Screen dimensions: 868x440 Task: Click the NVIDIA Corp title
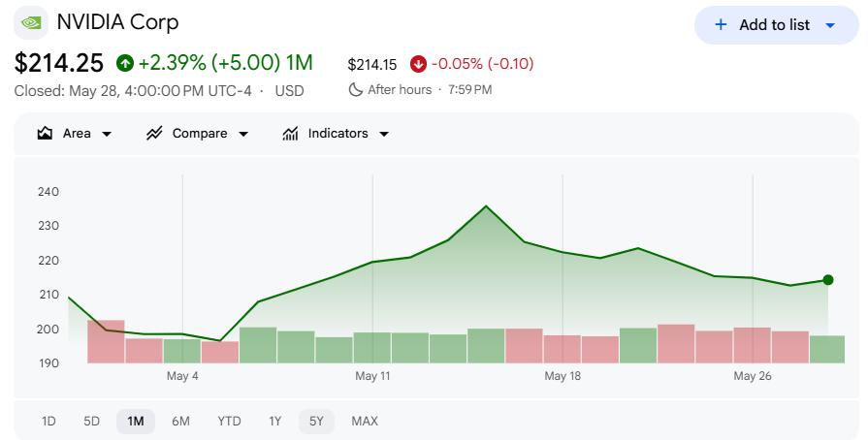point(118,22)
